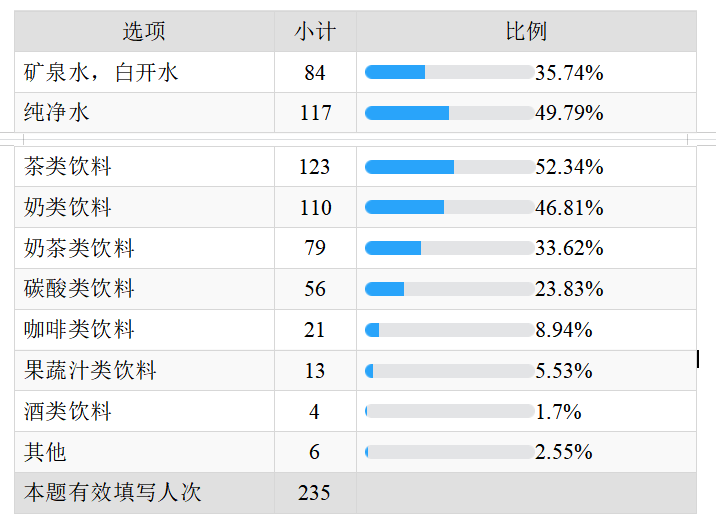Click the 49.79% bar for 纯净水
Viewport: 716px width, 518px height.
coord(450,113)
